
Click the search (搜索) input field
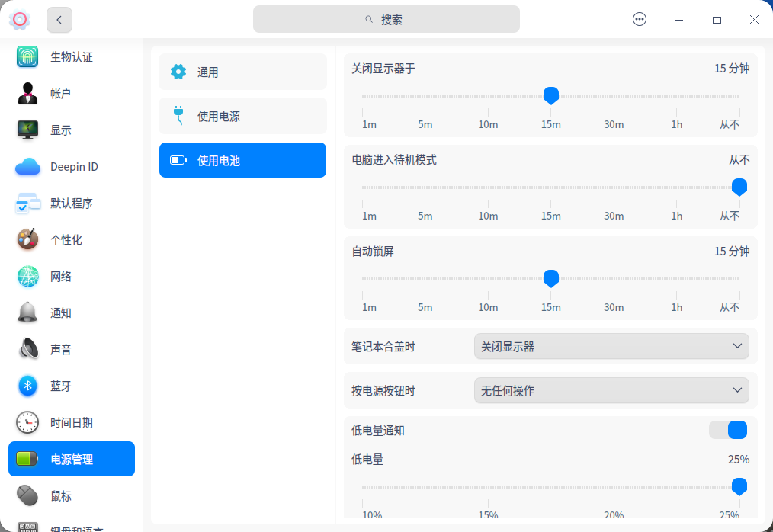pos(386,20)
